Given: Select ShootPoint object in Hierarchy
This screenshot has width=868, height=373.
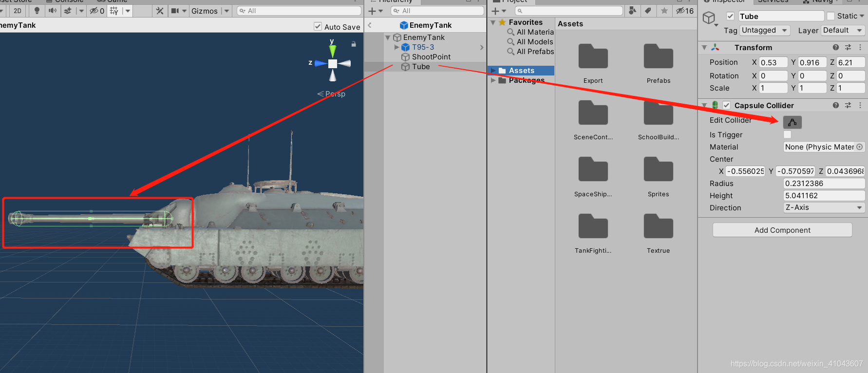Looking at the screenshot, I should tap(431, 57).
